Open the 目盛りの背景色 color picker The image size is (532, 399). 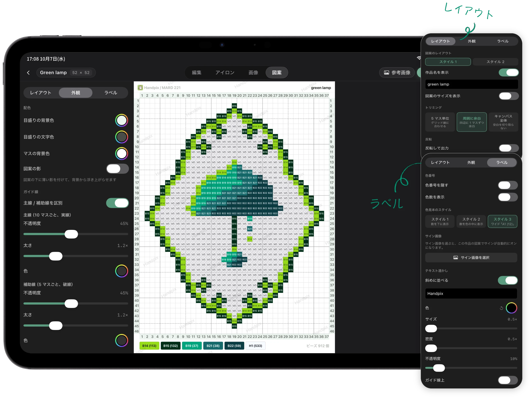[x=122, y=120]
